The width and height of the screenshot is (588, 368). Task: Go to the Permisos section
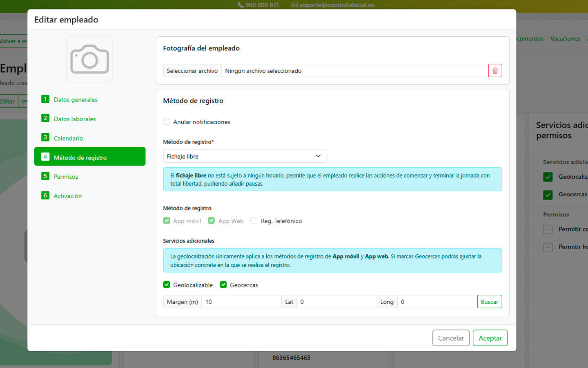66,177
